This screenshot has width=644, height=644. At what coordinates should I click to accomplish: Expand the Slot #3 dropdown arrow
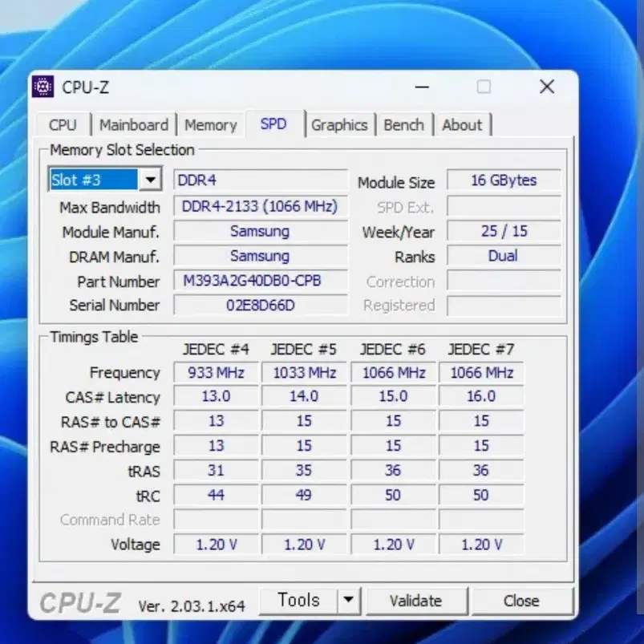click(150, 180)
